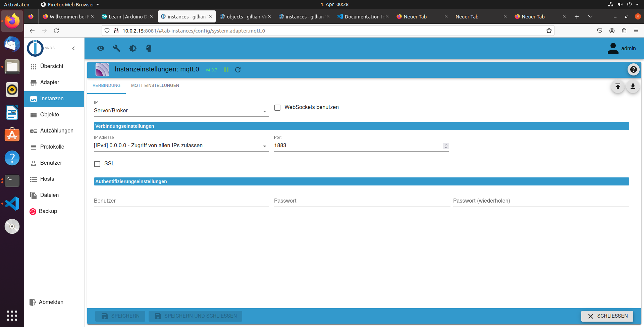Click the eye visibility icon in top toolbar
644x327 pixels.
click(100, 48)
